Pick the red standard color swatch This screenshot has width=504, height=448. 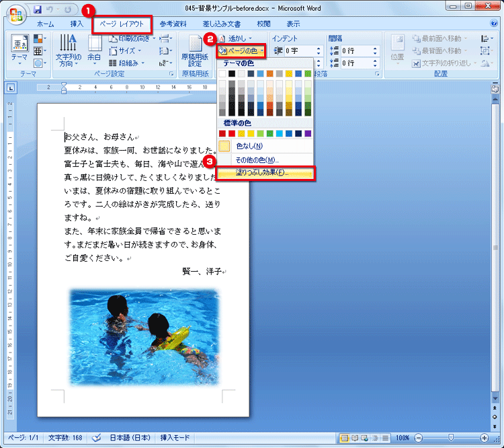click(232, 133)
